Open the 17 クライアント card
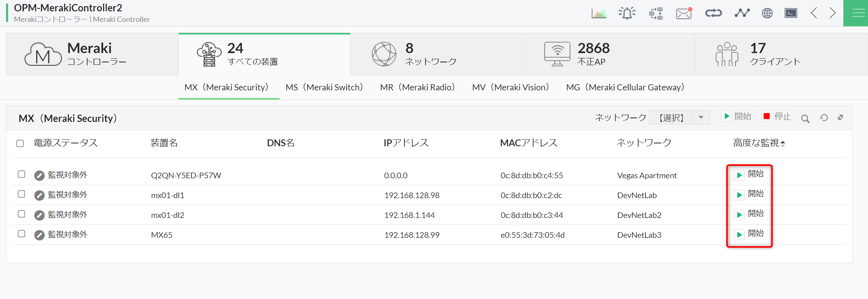This screenshot has height=299, width=868. 781,54
